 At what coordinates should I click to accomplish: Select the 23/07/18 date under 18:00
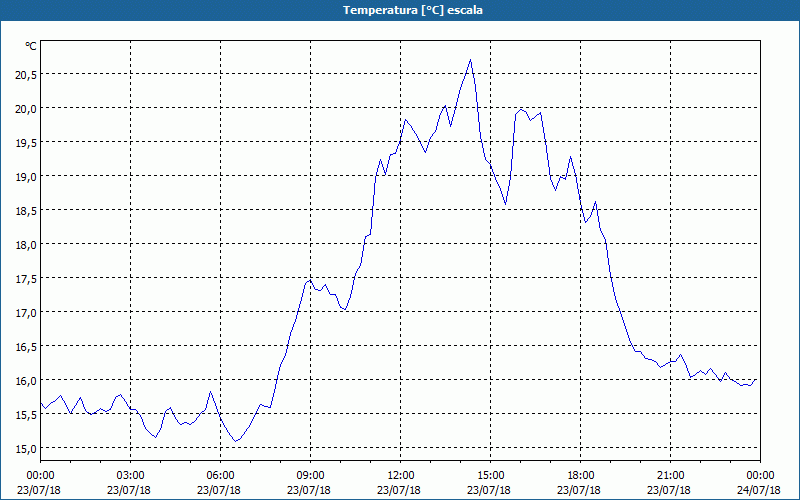point(579,490)
